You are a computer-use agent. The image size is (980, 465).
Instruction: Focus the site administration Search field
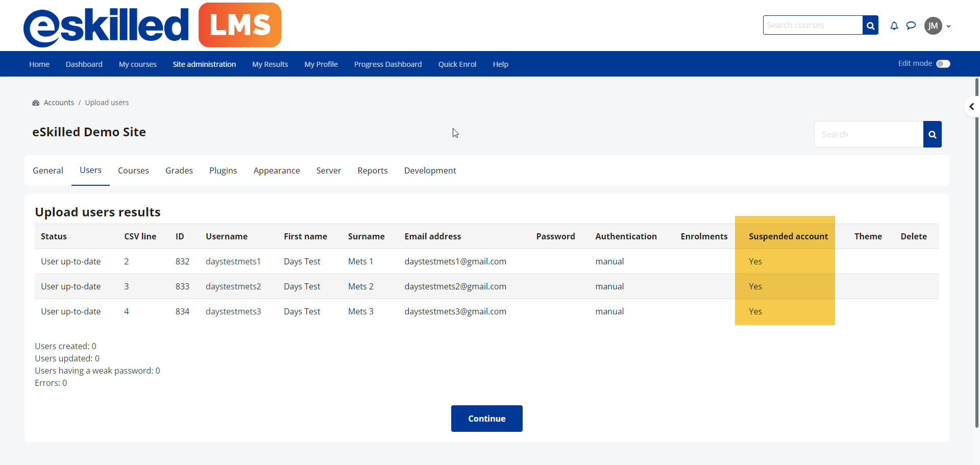point(869,134)
